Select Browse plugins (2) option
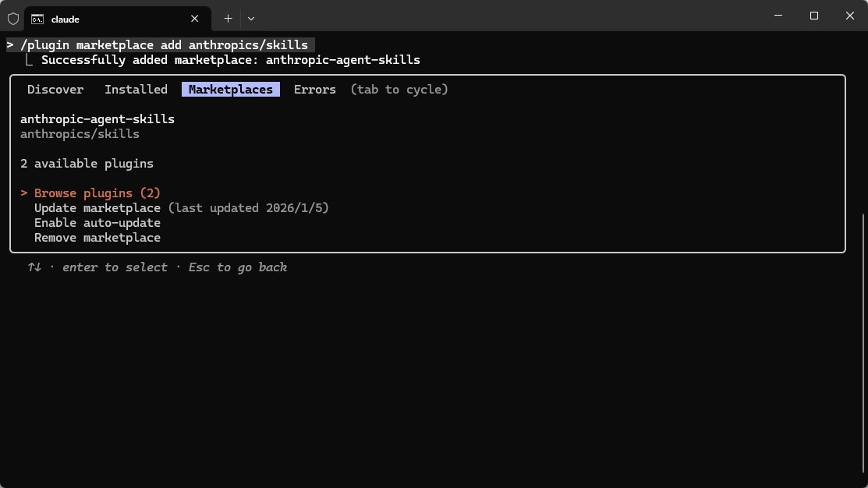The image size is (868, 488). pos(97,193)
